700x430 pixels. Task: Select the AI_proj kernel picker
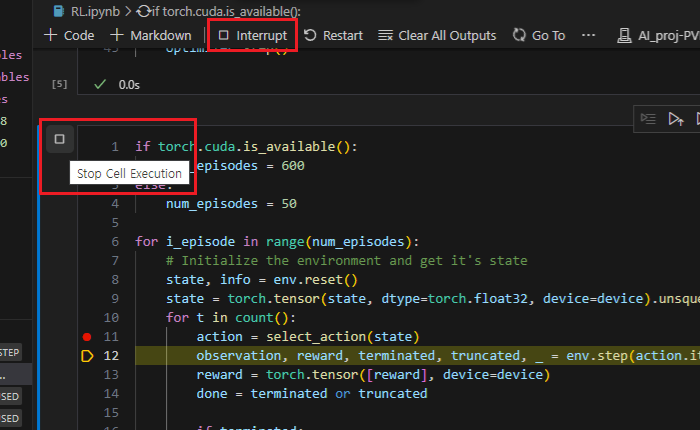pos(658,35)
